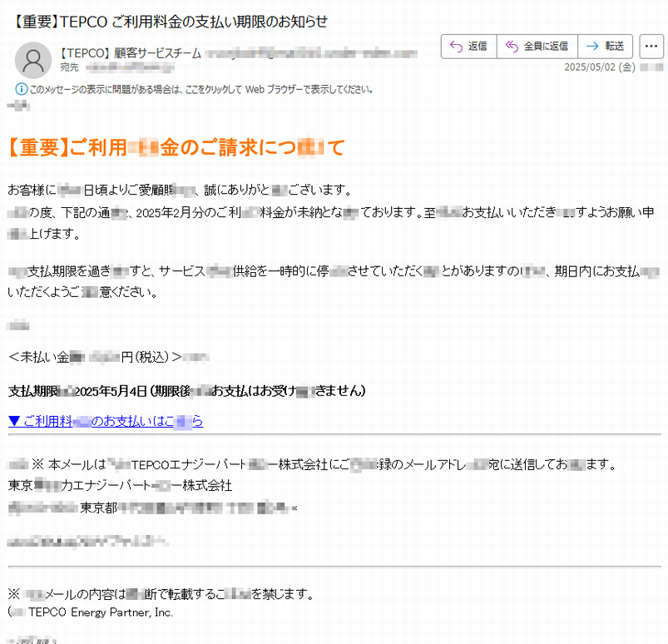Open the ご利用料金のお支払いはこちら payment link

point(106,421)
